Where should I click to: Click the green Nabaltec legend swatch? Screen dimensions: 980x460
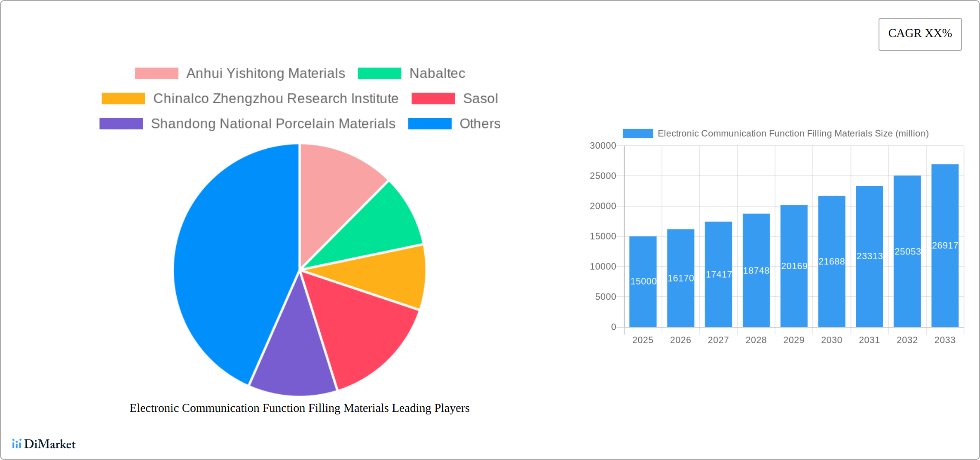(380, 73)
